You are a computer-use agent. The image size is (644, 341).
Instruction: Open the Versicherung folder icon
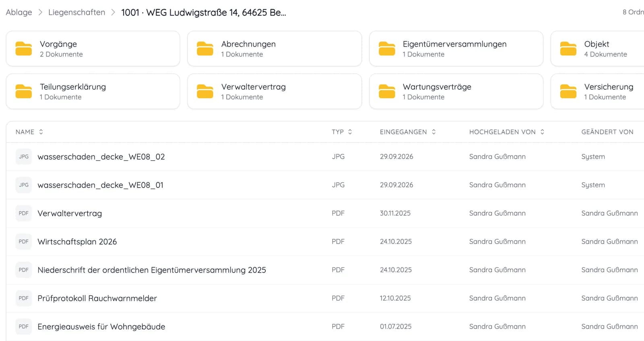[x=568, y=91]
